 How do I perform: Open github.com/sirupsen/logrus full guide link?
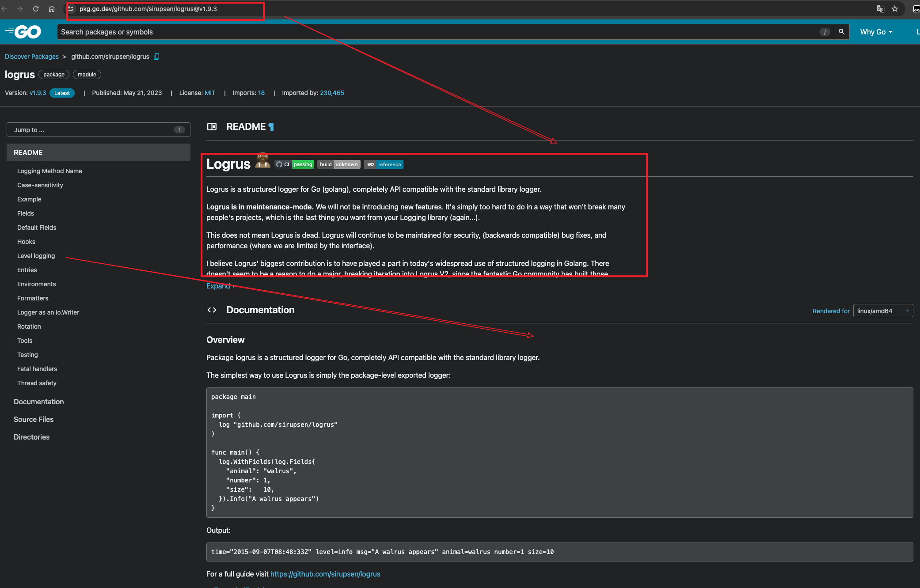325,574
